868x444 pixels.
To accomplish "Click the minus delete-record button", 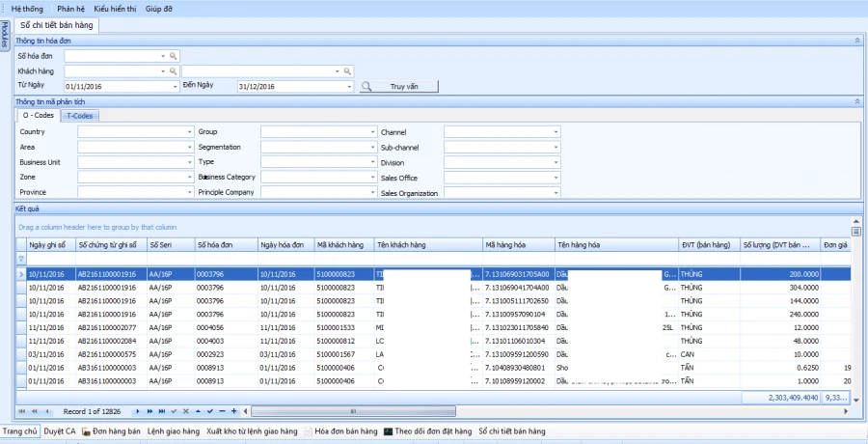I will (x=222, y=411).
